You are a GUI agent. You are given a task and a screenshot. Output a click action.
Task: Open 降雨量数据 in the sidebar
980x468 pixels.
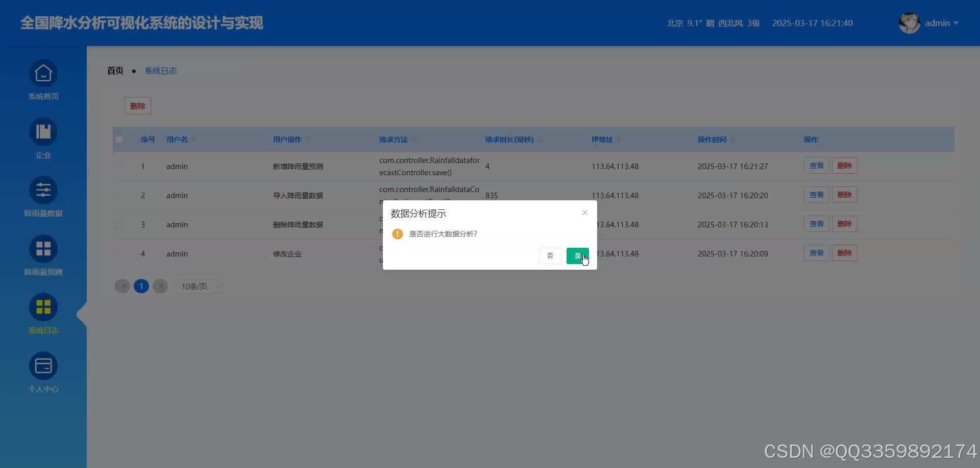43,197
